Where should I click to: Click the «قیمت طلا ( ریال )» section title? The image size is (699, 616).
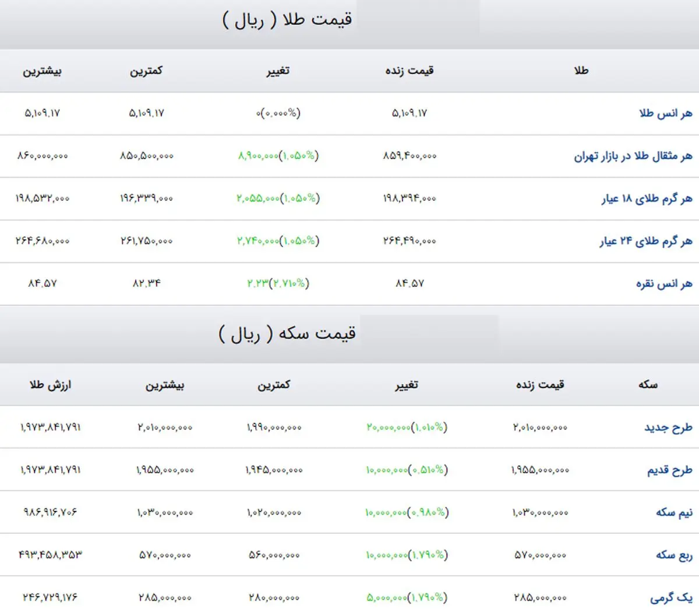click(x=287, y=20)
